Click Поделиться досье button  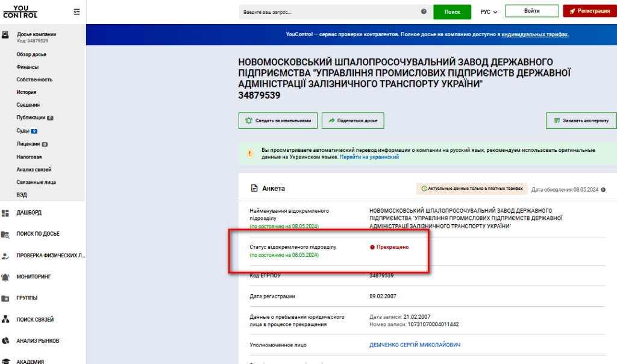click(353, 121)
